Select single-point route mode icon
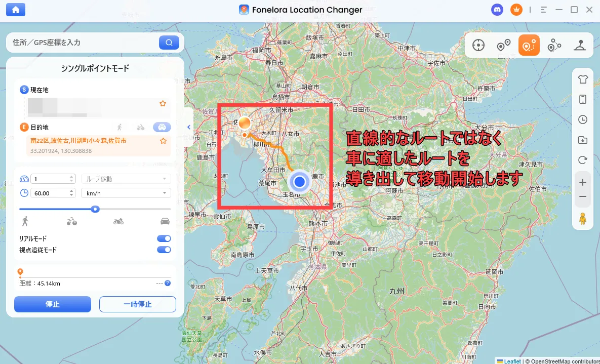Image resolution: width=600 pixels, height=364 pixels. tap(529, 45)
